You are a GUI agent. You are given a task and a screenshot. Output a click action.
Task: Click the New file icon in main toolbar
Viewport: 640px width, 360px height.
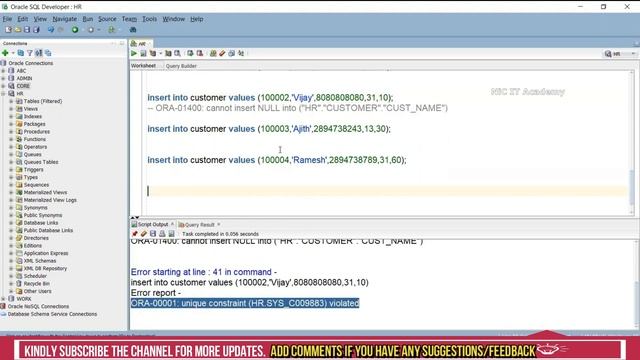[x=8, y=30]
